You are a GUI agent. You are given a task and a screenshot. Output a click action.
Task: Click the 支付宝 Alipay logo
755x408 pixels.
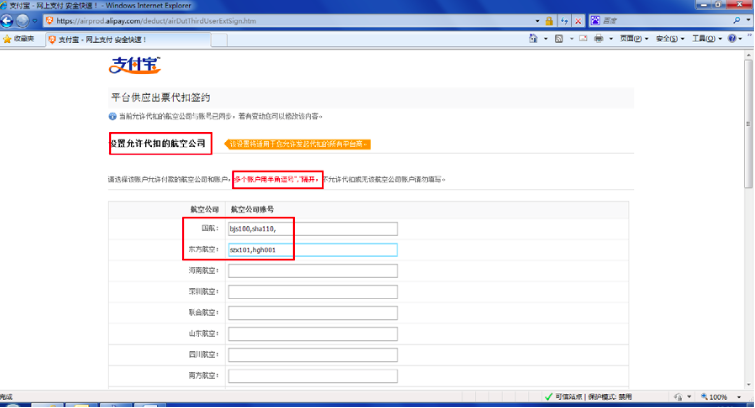point(135,65)
